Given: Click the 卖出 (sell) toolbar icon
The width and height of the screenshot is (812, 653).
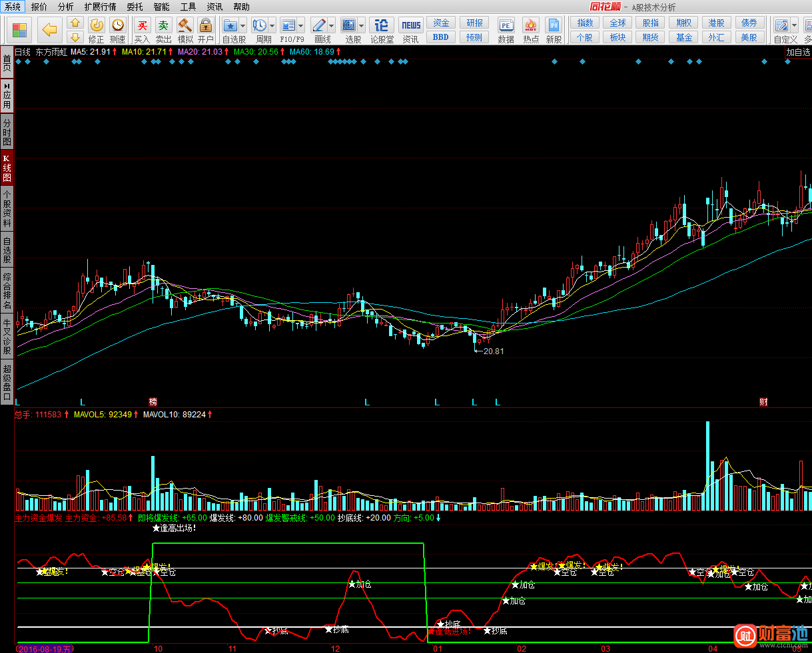Looking at the screenshot, I should [x=163, y=26].
